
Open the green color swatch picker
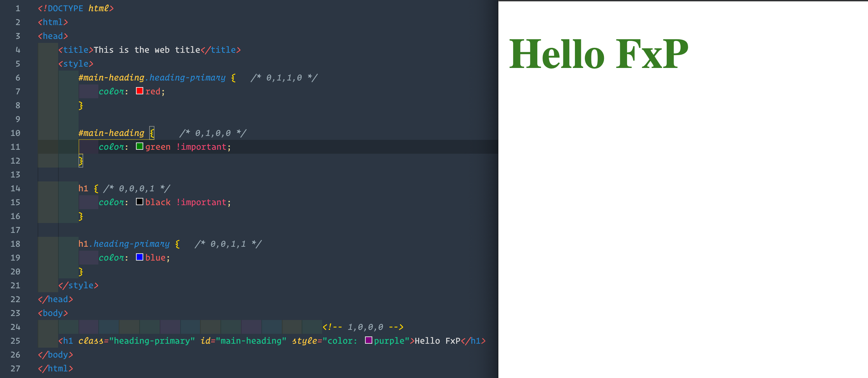[140, 146]
